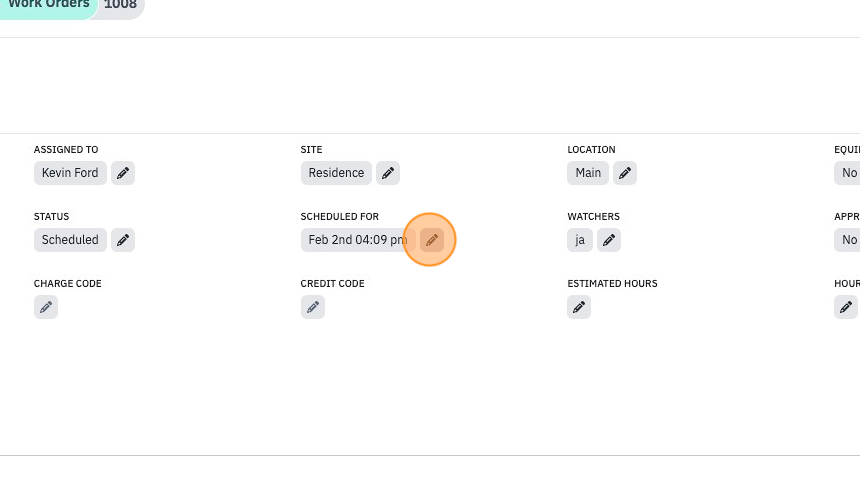Click the Site edit pencil icon
860x481 pixels.
point(388,173)
